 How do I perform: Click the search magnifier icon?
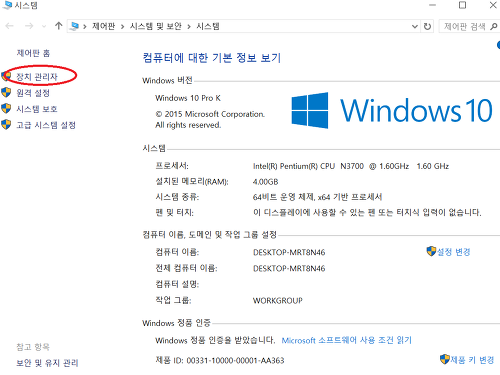(x=494, y=26)
